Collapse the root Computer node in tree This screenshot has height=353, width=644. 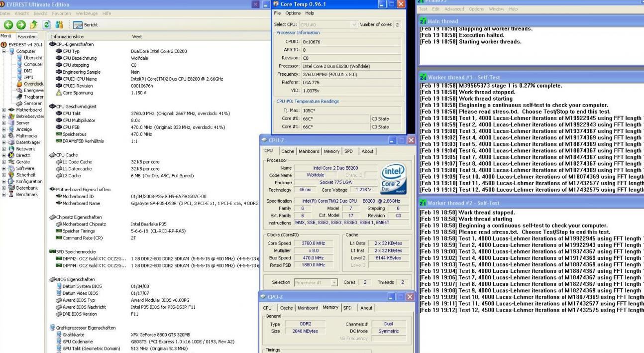(x=4, y=51)
